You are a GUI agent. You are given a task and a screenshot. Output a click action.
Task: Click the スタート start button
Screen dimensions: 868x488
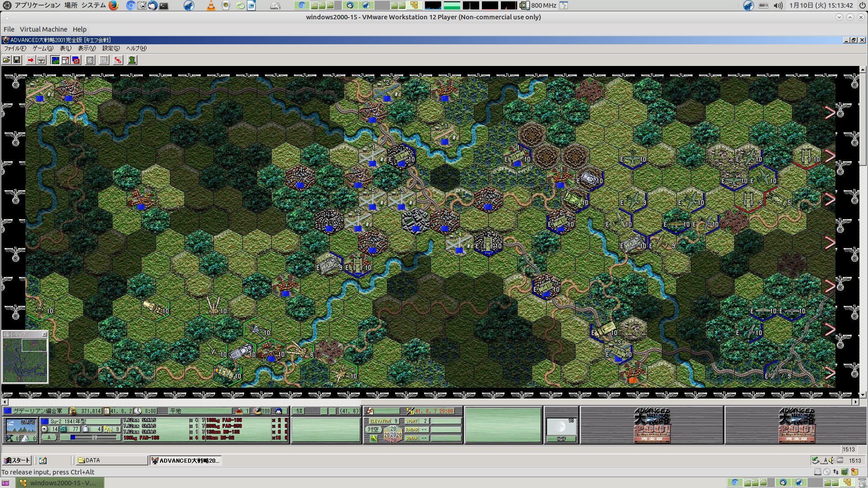tap(17, 460)
